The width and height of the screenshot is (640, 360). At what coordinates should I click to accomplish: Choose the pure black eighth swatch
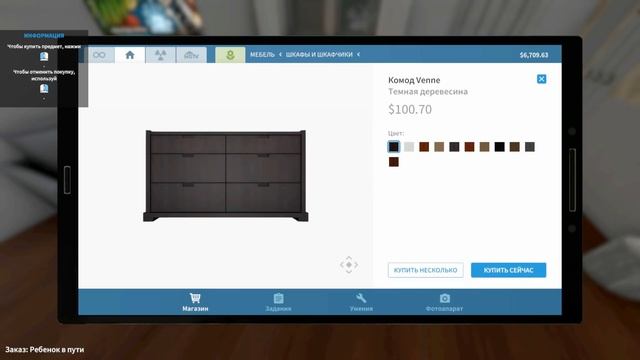[500, 147]
